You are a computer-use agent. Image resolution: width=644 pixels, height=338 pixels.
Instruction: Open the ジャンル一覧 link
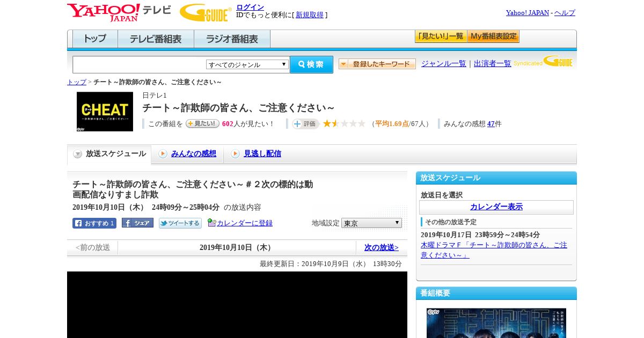coord(444,63)
